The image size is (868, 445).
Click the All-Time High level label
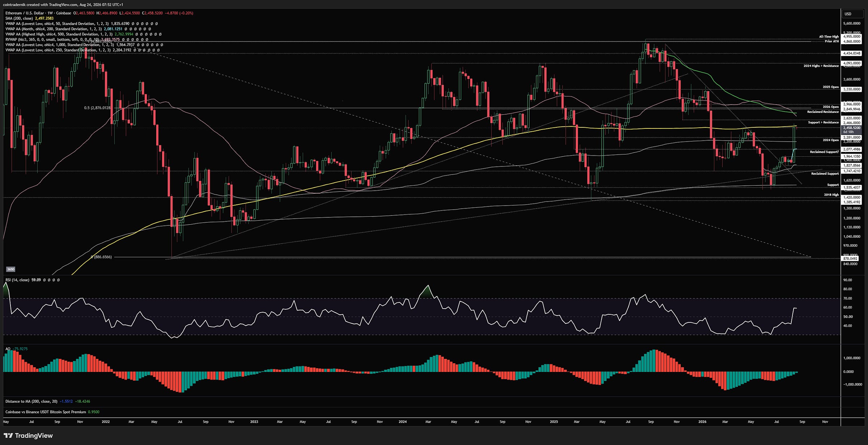click(x=829, y=37)
